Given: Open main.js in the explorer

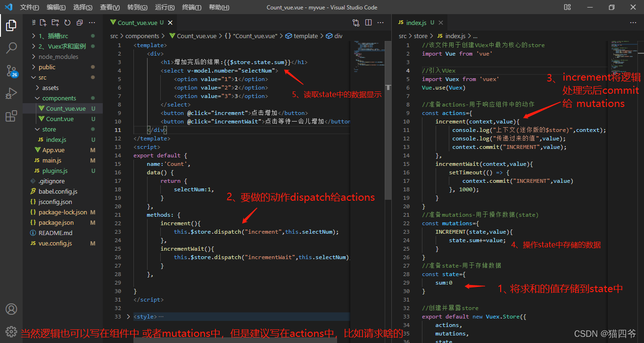Looking at the screenshot, I should [63, 160].
